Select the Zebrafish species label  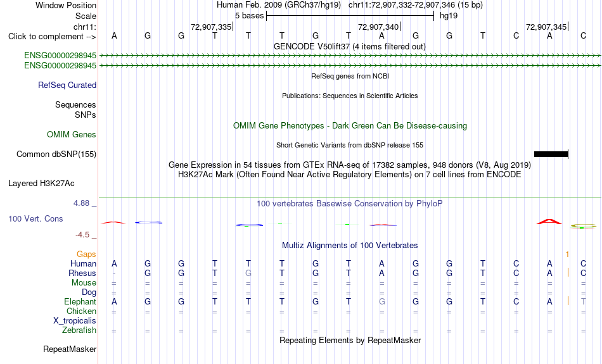(x=79, y=330)
